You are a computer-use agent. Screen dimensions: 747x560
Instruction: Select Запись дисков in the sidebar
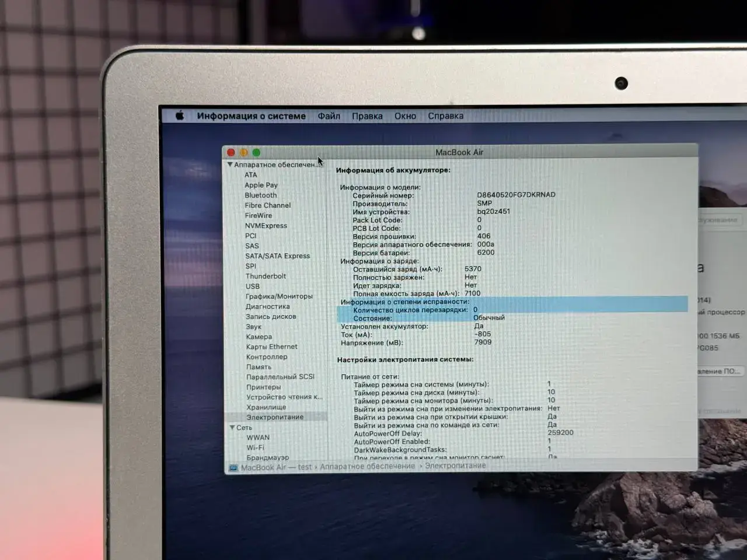(271, 316)
